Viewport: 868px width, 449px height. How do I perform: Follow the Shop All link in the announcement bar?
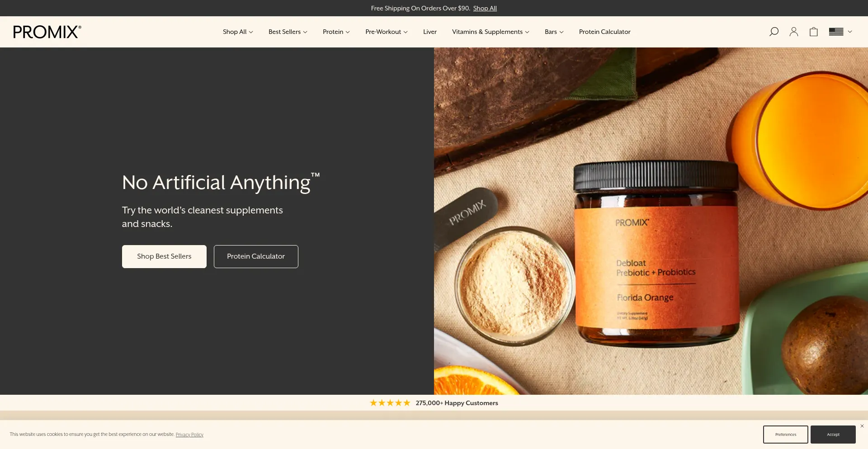[x=485, y=8]
